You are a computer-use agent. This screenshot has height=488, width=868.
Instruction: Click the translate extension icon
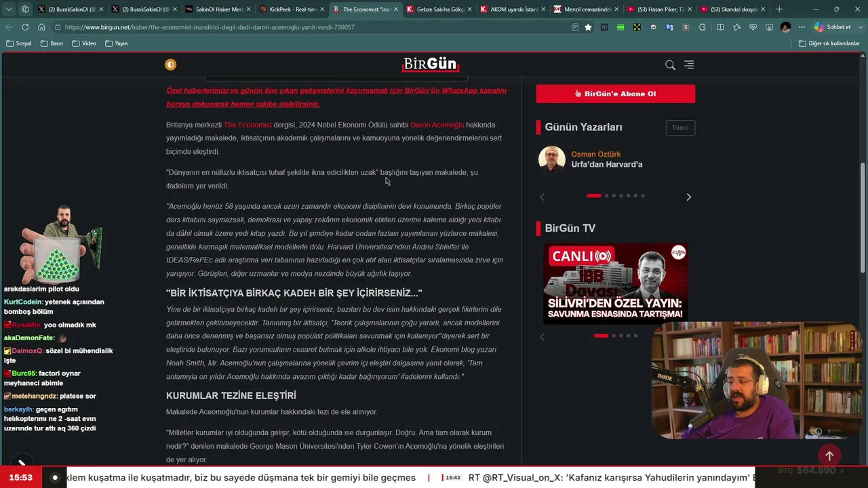[x=669, y=27]
